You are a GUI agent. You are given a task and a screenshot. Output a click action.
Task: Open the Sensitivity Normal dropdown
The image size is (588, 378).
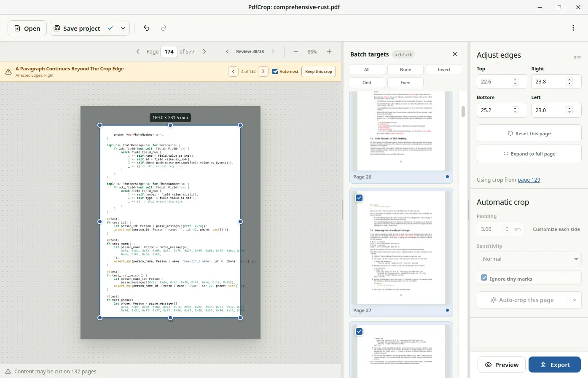[x=529, y=259]
